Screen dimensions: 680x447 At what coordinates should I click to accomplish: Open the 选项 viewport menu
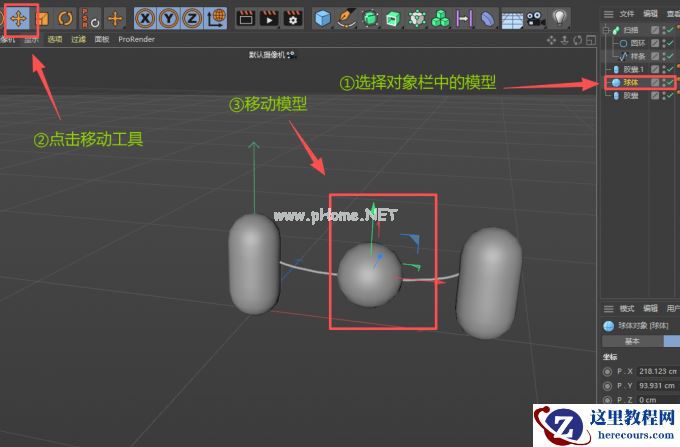tap(55, 39)
